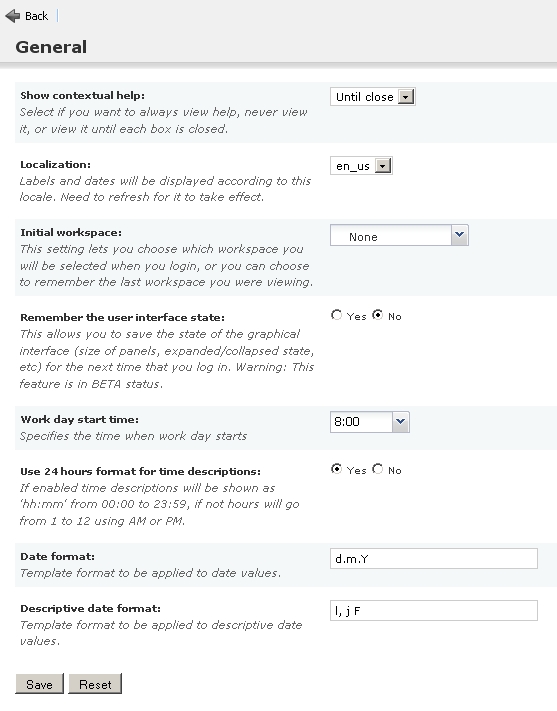Click the en_us localization value
This screenshot has height=711, width=557.
[x=353, y=166]
